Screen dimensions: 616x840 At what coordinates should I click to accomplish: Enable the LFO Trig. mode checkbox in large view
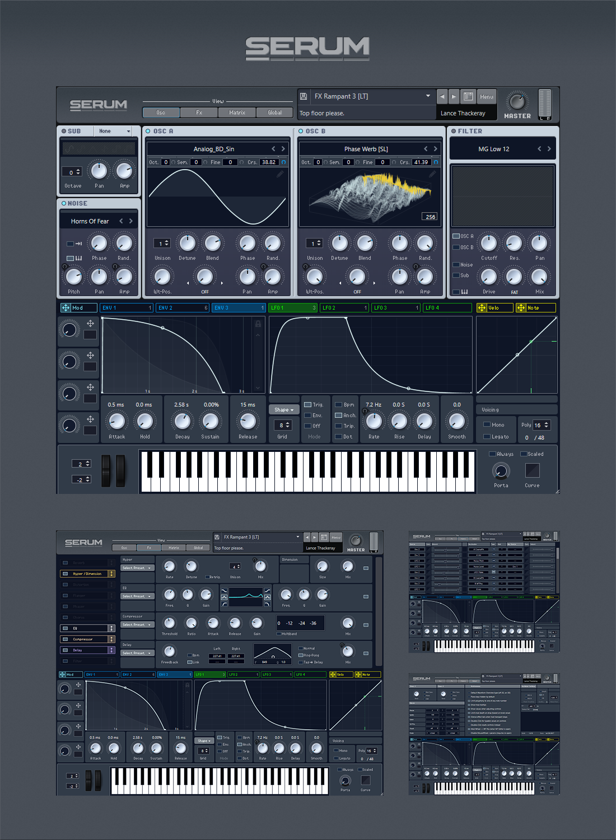307,404
